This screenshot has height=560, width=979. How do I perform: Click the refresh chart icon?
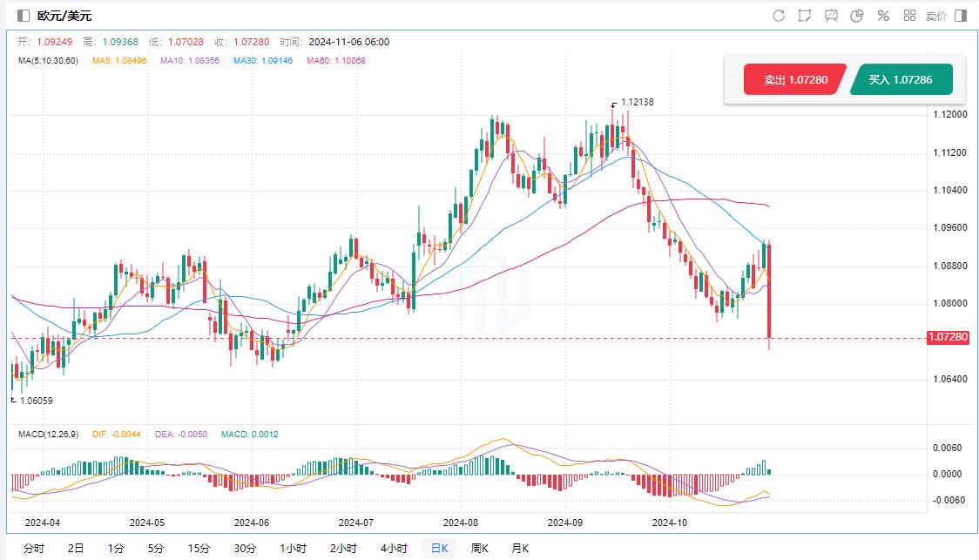[x=779, y=16]
